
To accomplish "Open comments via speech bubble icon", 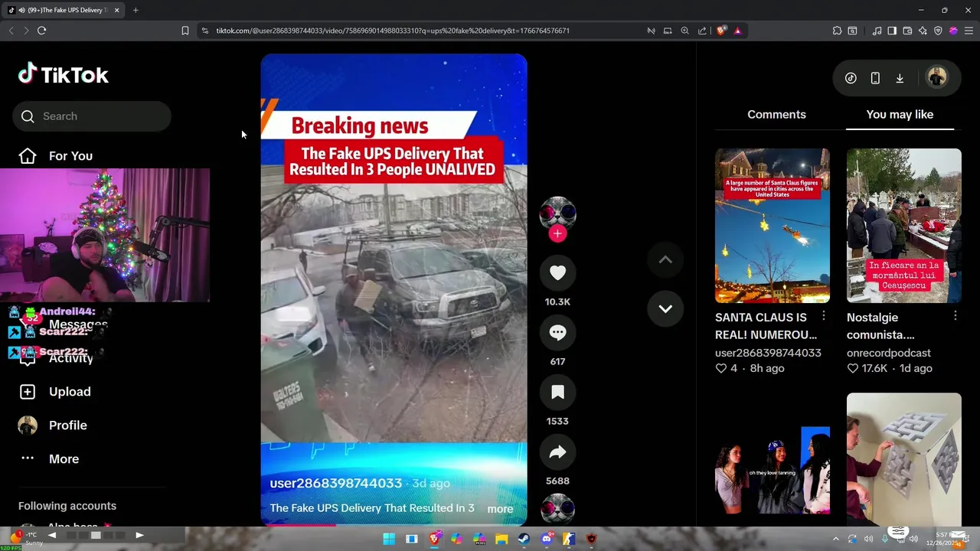I will coord(557,332).
